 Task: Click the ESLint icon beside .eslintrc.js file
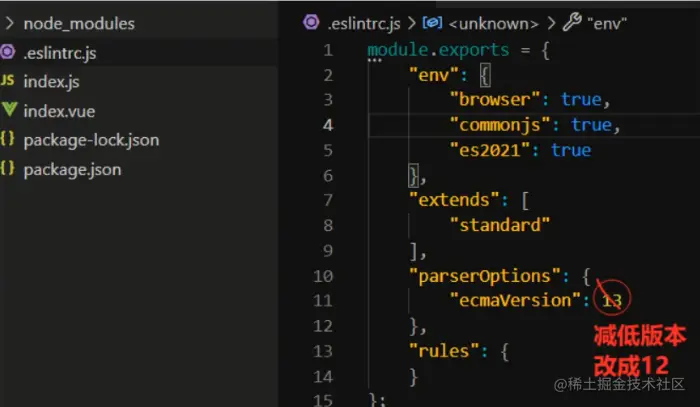tap(8, 52)
